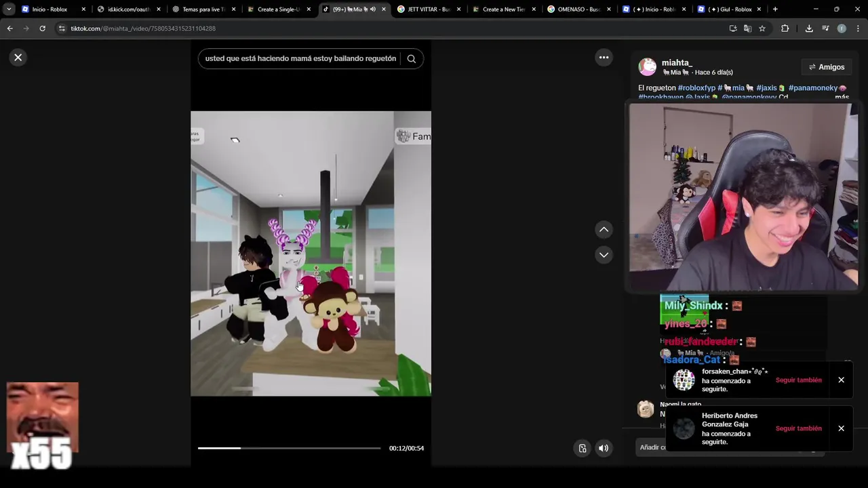Open a new browser tab with plus
Screen dimensions: 868x488
(775, 9)
